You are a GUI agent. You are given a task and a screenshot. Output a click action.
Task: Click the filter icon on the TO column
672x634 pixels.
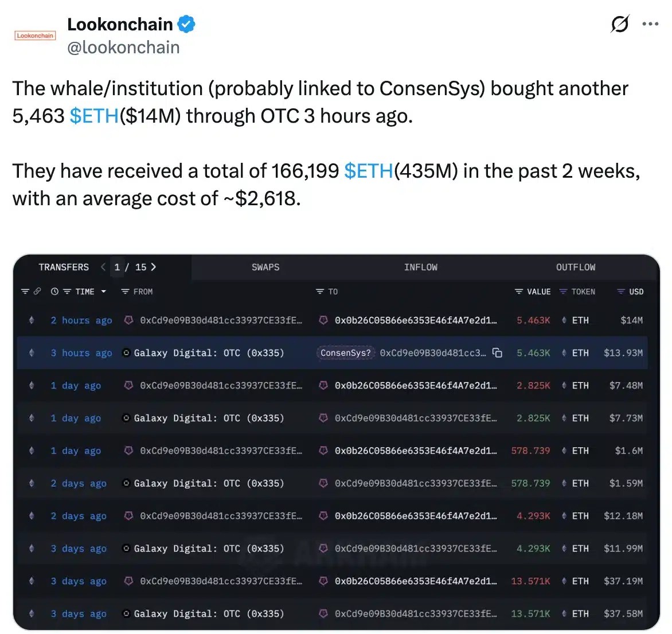[319, 291]
